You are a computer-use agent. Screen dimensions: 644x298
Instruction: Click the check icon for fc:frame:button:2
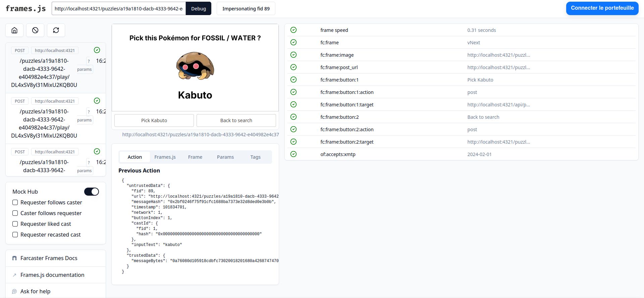click(x=293, y=117)
